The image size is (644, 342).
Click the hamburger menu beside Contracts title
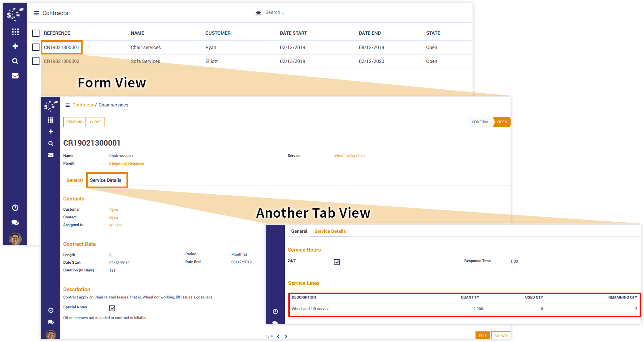point(36,13)
